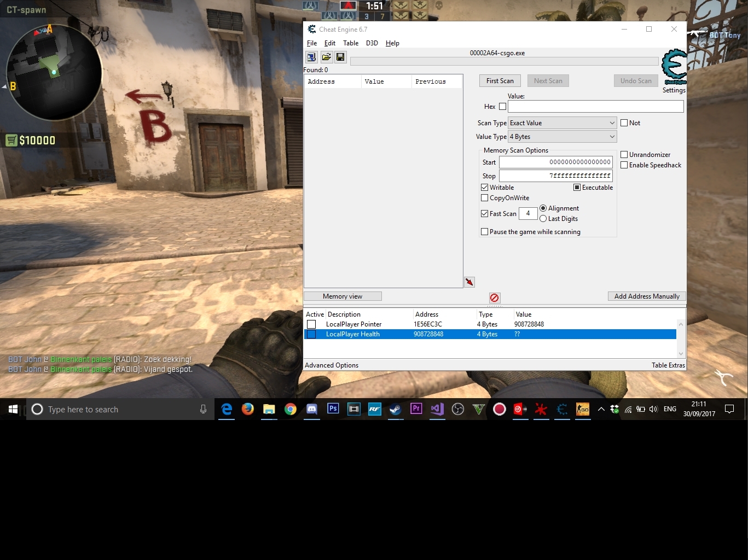Select the Alignment radio button

click(543, 208)
